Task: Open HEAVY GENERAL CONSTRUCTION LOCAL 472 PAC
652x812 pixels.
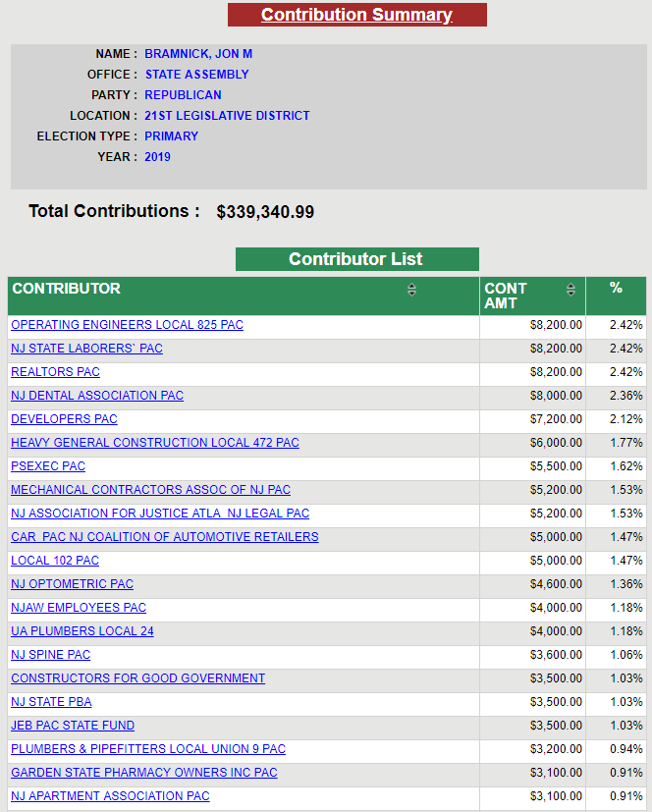Action: click(155, 443)
